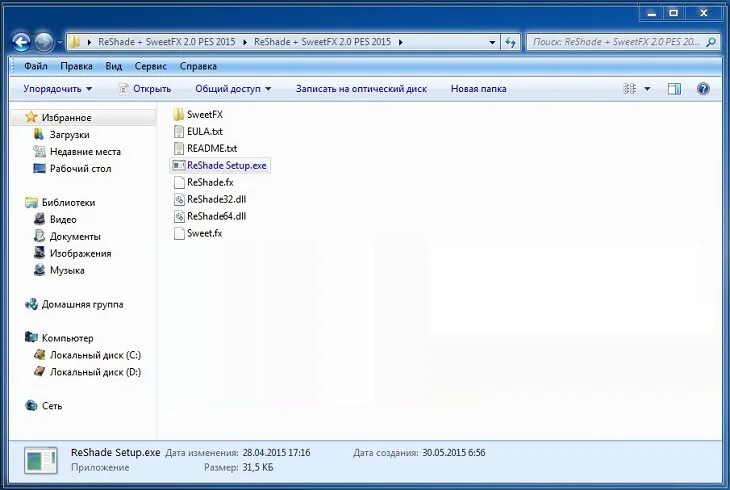Viewport: 730px width, 490px height.
Task: Select the EULA.txt file
Action: click(198, 131)
